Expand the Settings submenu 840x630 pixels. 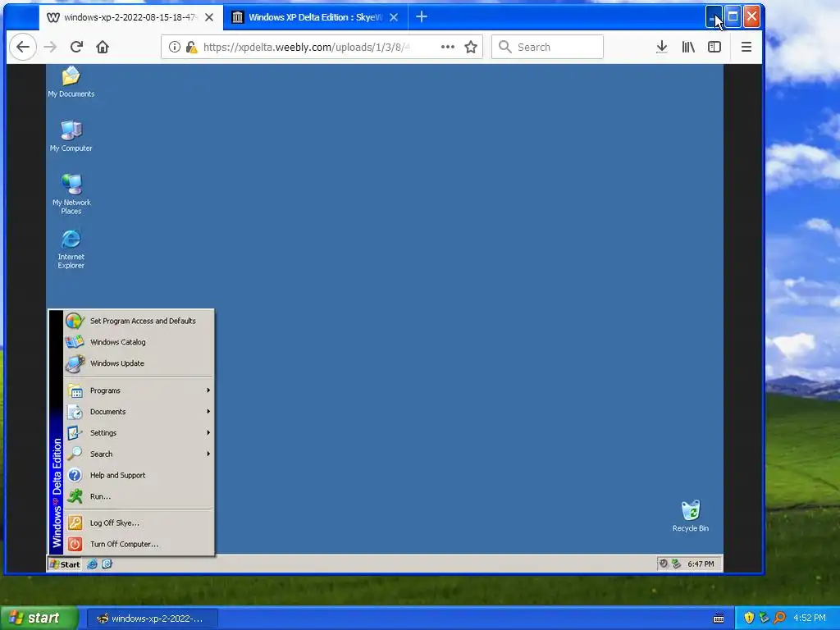(139, 433)
